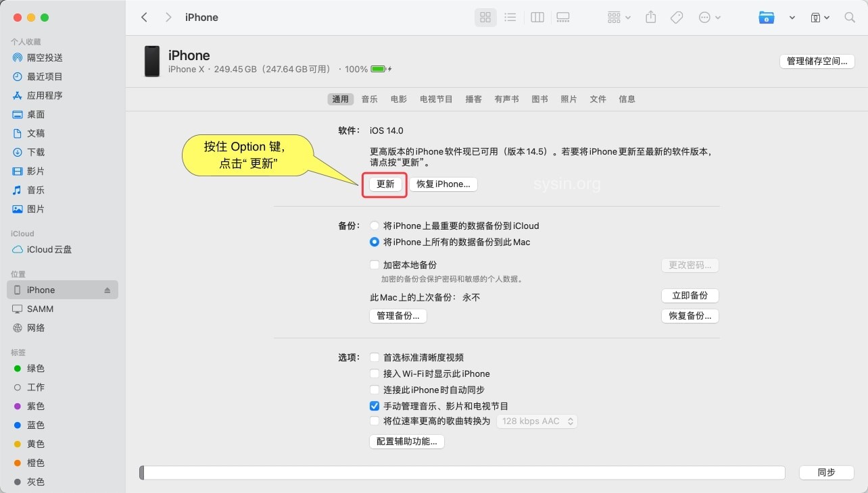Enable 加密本地备份 checkbox
Image resolution: width=868 pixels, height=493 pixels.
tap(375, 265)
